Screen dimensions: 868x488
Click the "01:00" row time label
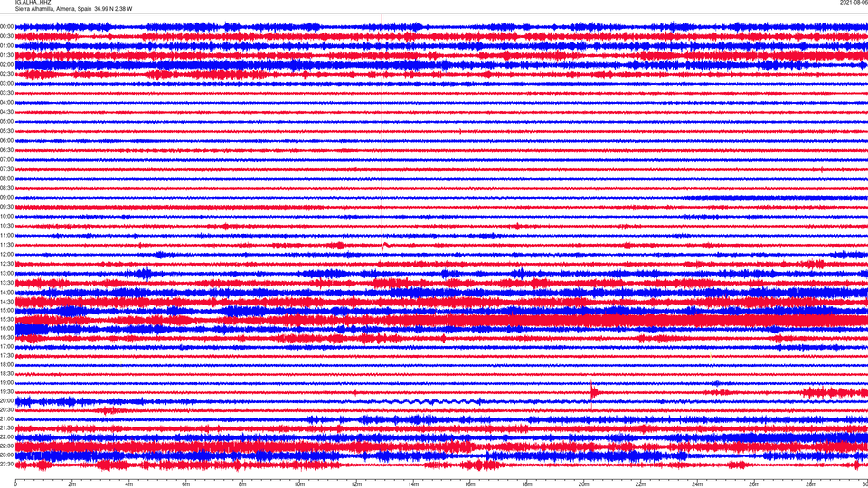point(6,45)
